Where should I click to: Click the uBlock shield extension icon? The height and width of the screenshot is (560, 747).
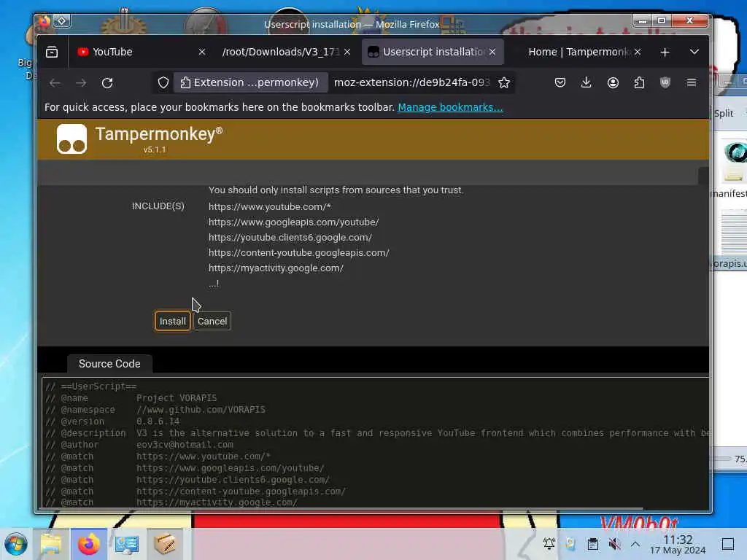[x=665, y=83]
